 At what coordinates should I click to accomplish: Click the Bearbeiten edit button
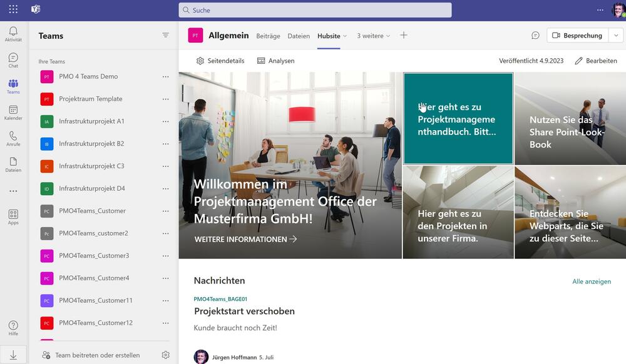pyautogui.click(x=596, y=61)
